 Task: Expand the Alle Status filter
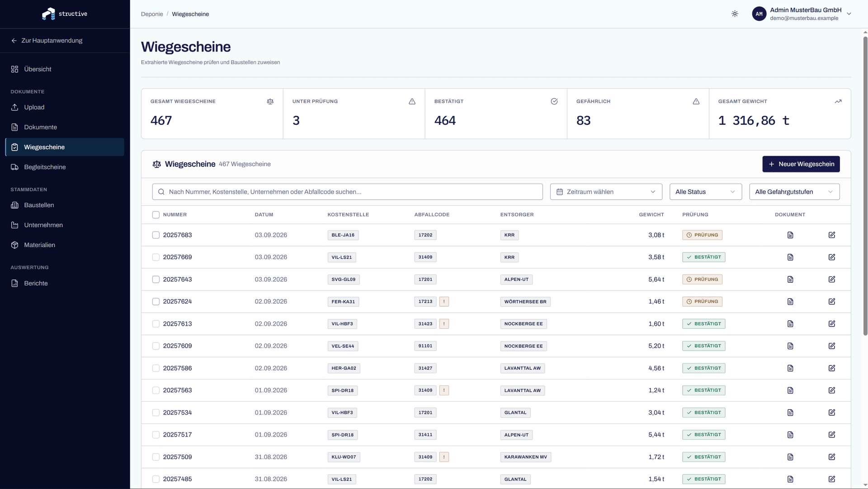[705, 192]
